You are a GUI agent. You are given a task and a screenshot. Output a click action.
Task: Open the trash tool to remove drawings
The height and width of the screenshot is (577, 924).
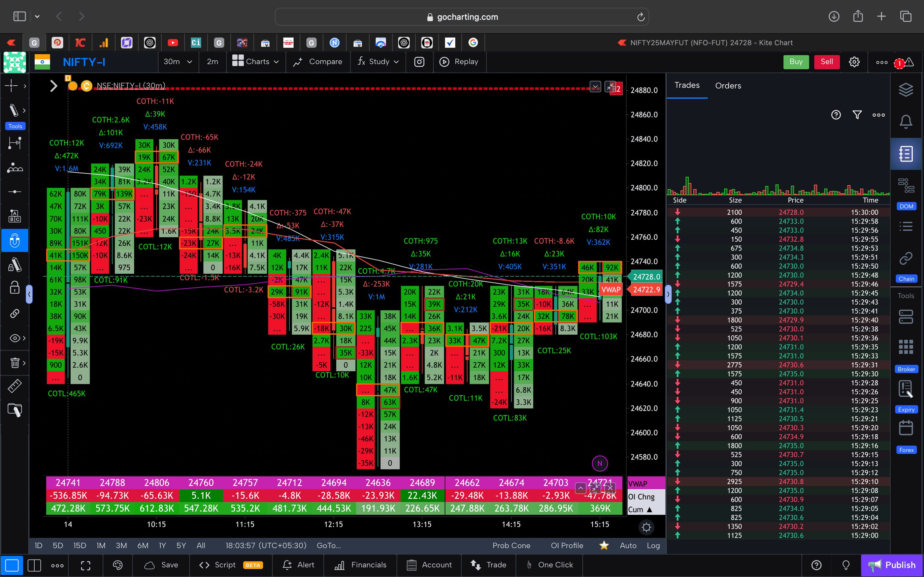[x=15, y=363]
